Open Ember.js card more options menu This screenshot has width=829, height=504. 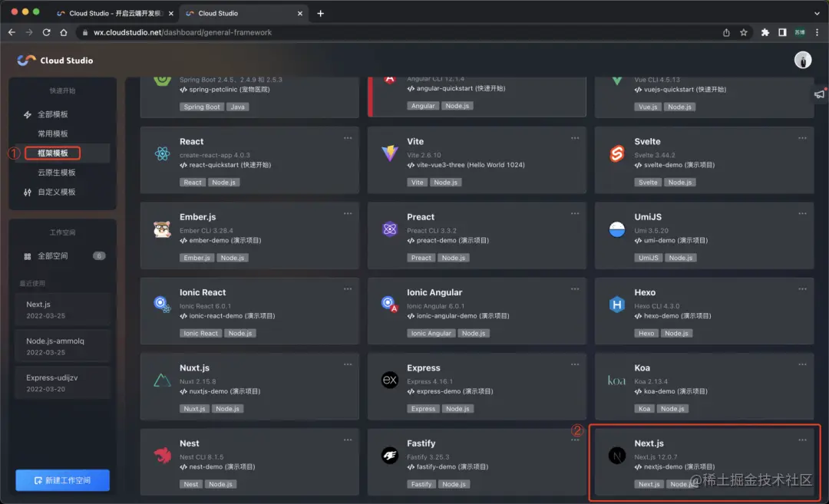(348, 213)
